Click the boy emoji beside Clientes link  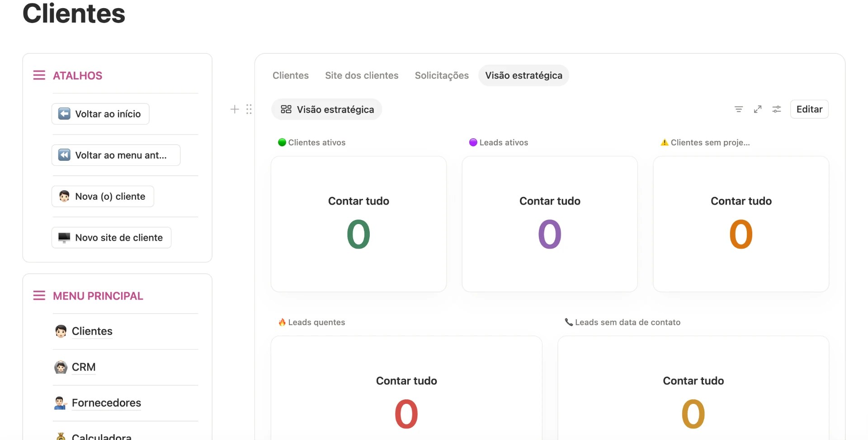61,331
